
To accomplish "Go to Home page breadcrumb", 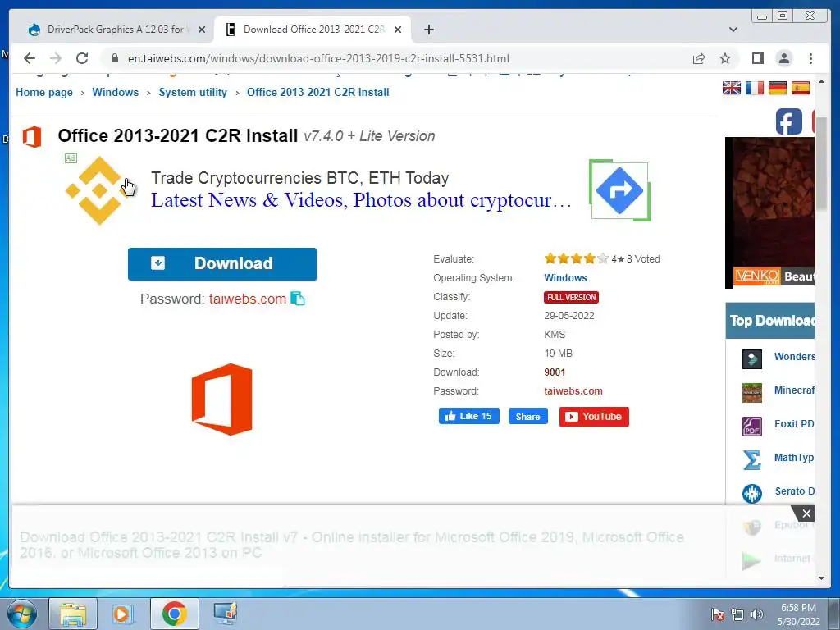I will 44,92.
